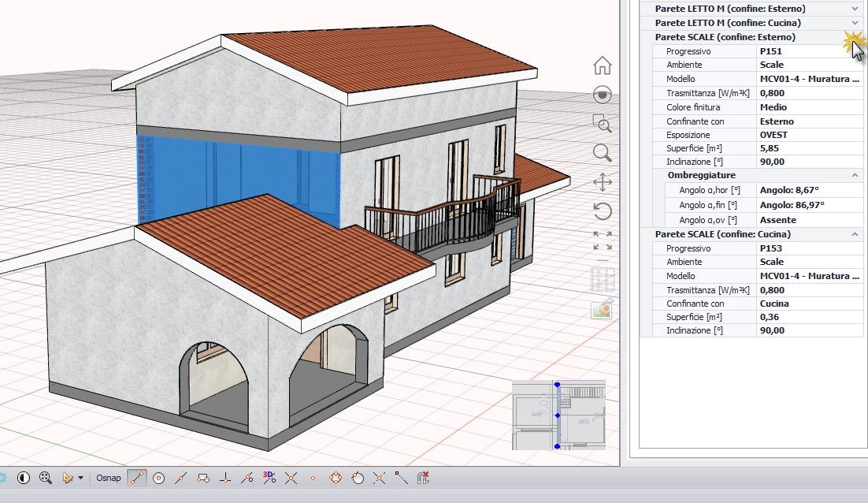The height and width of the screenshot is (503, 868).
Task: Click the Esposizione value OVEST
Action: pos(773,135)
